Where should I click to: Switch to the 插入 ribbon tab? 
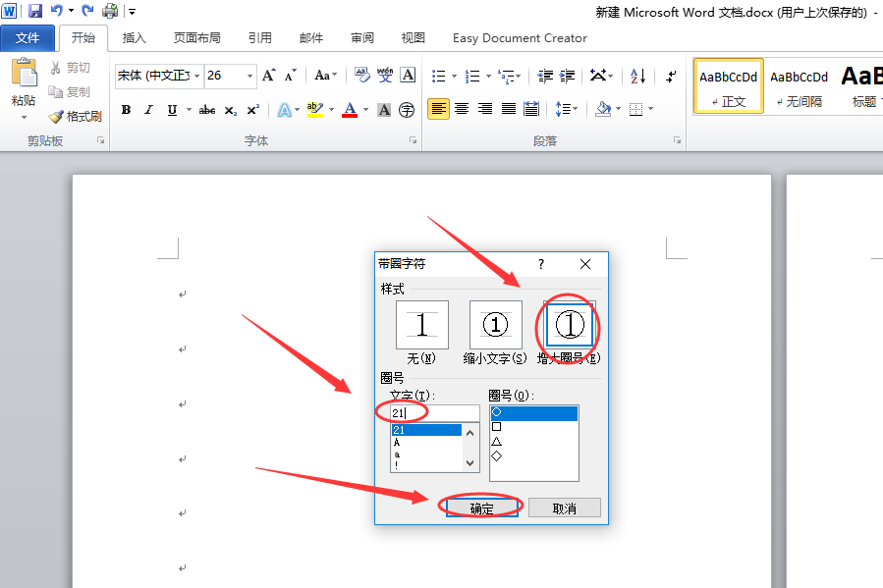click(134, 37)
